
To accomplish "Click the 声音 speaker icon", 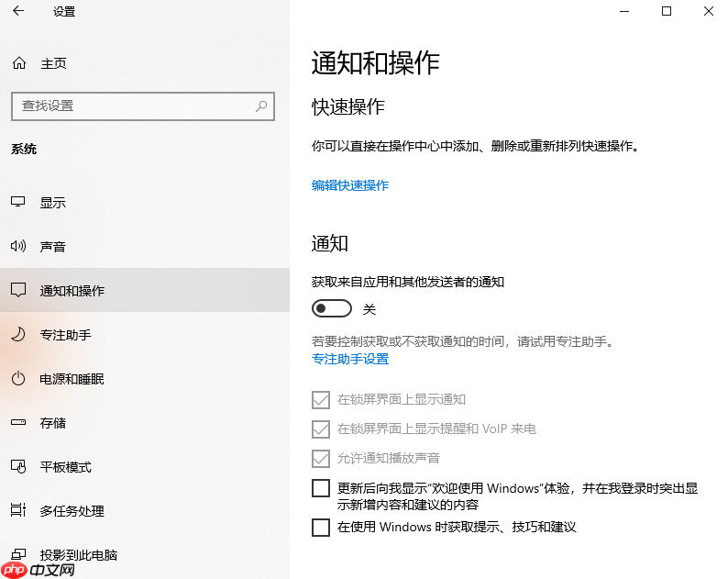I will [x=18, y=246].
